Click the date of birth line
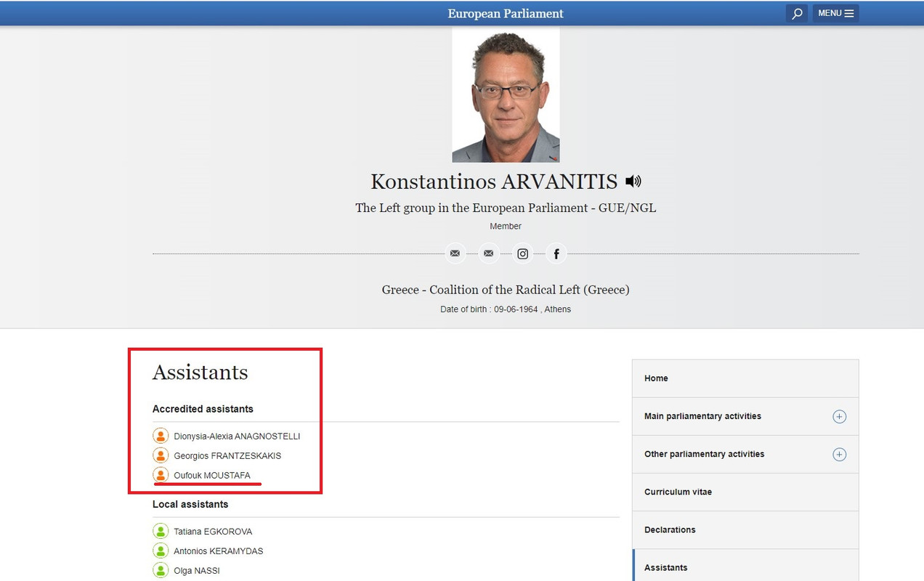 [x=506, y=309]
